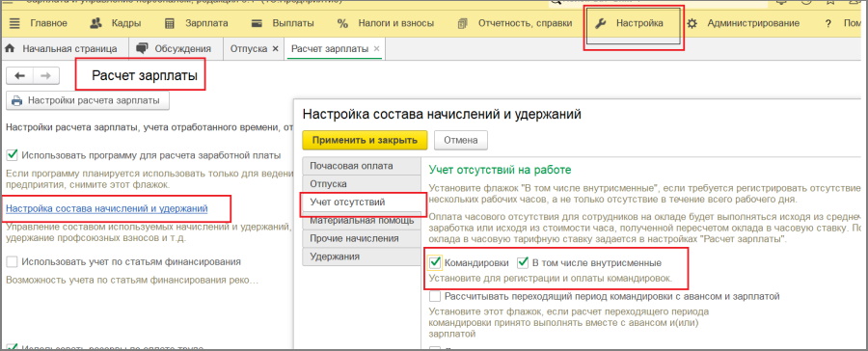The width and height of the screenshot is (868, 351).
Task: Toggle В том числе внутрисменные checkbox
Action: pyautogui.click(x=523, y=262)
